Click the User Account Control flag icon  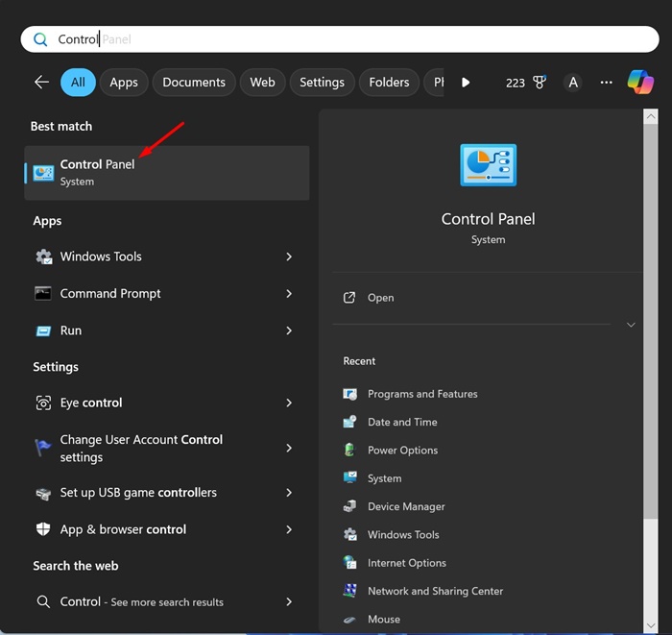(x=43, y=448)
